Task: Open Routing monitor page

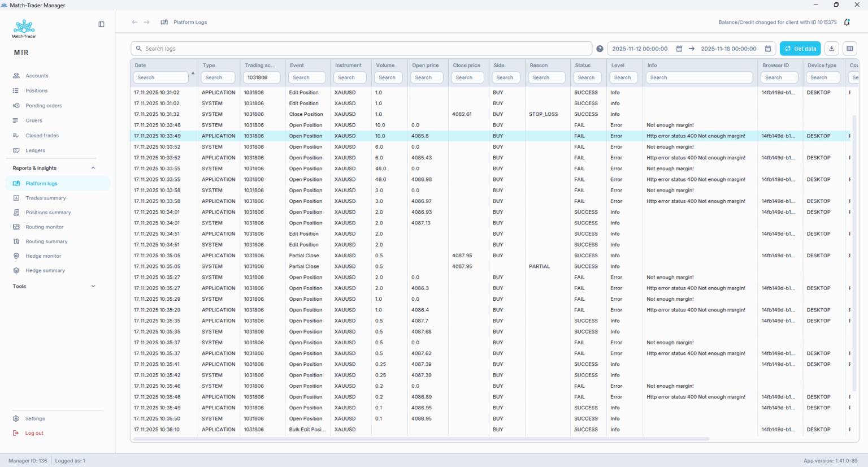Action: pyautogui.click(x=45, y=227)
